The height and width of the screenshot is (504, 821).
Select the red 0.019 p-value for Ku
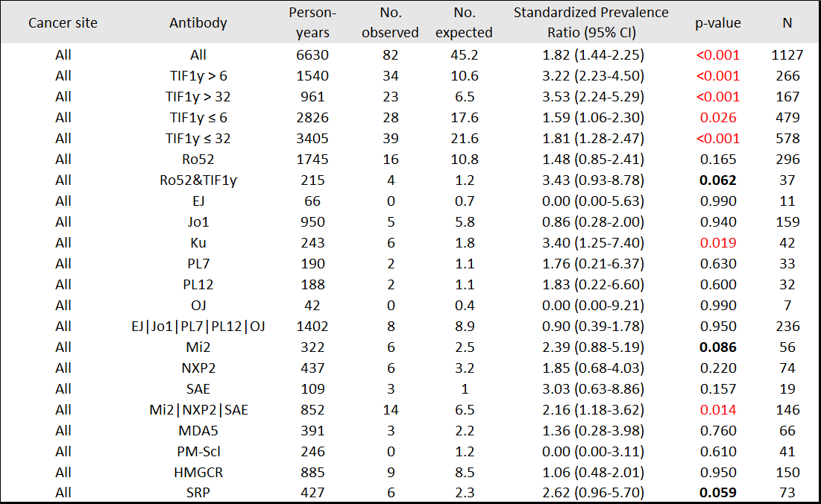(x=717, y=243)
